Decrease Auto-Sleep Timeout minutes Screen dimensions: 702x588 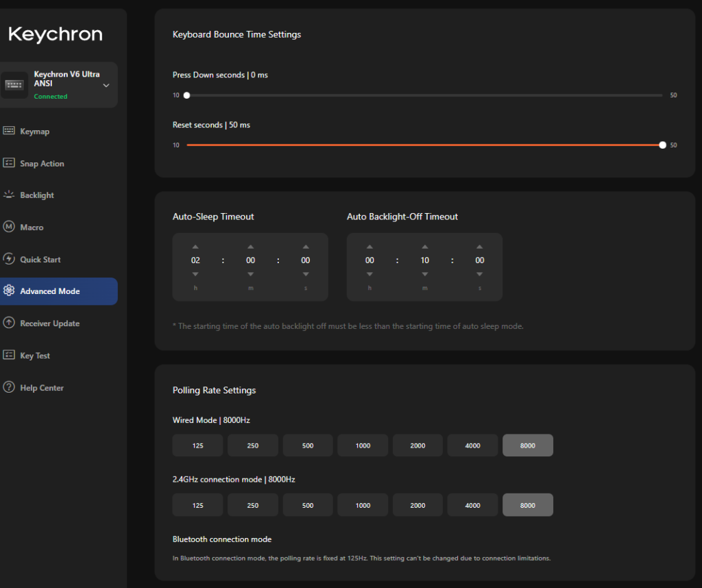(x=251, y=274)
